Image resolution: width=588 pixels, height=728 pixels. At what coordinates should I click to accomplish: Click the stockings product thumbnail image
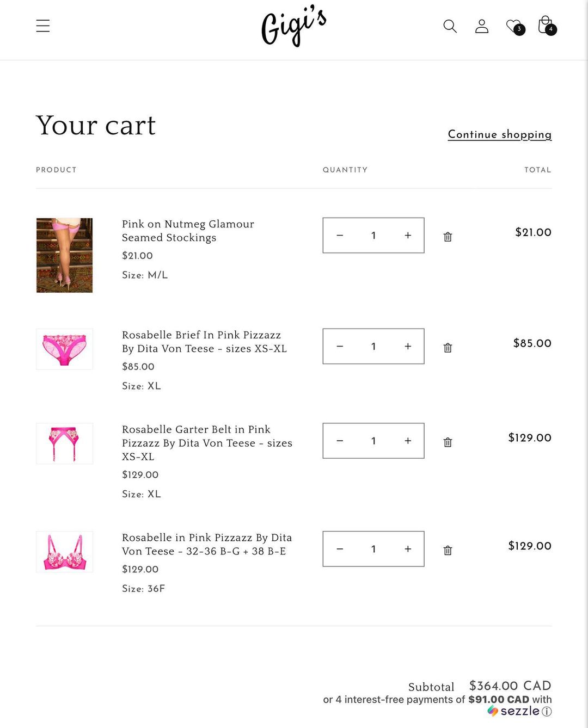click(x=64, y=255)
